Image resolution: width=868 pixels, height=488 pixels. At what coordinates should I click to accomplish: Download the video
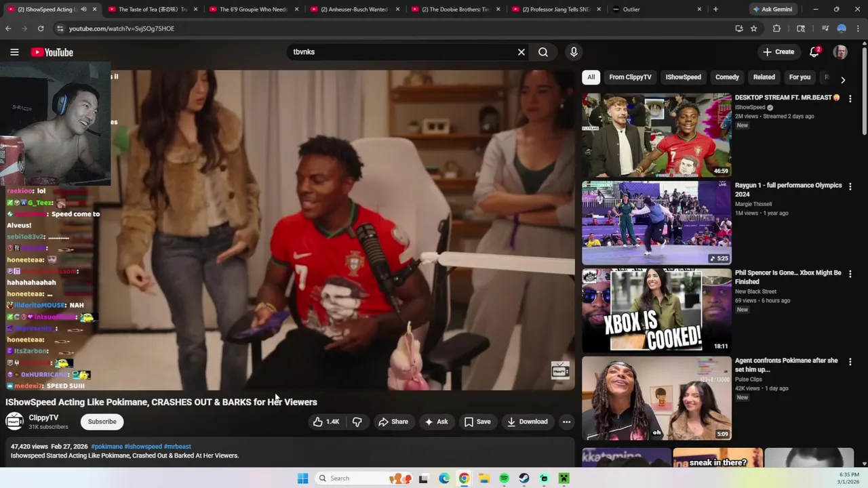pyautogui.click(x=527, y=422)
